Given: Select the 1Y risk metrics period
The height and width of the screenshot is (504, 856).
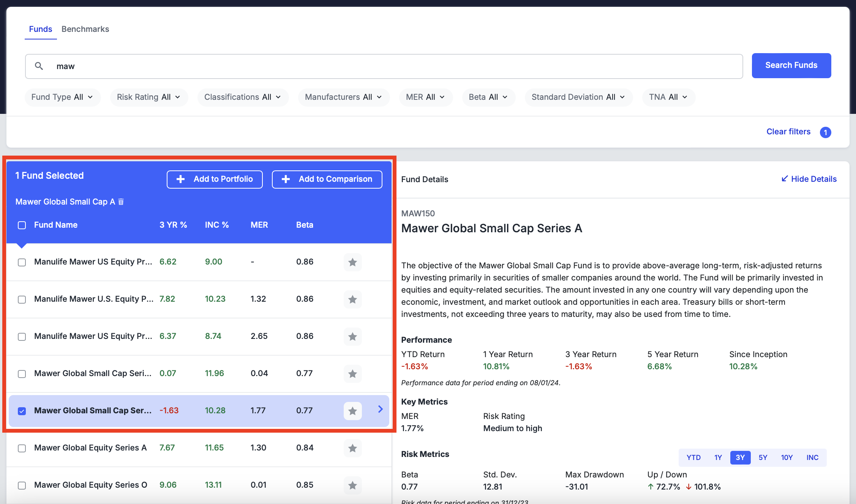Looking at the screenshot, I should [718, 458].
